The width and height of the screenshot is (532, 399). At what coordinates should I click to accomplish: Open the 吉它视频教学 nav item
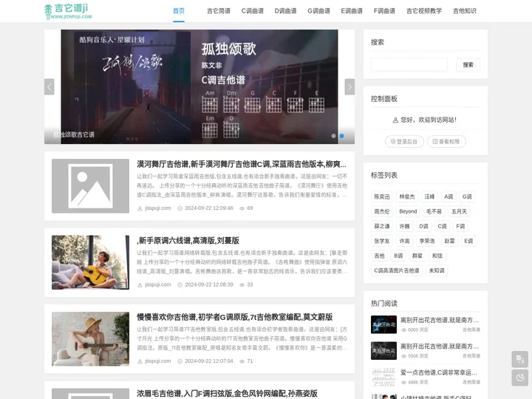coord(424,11)
